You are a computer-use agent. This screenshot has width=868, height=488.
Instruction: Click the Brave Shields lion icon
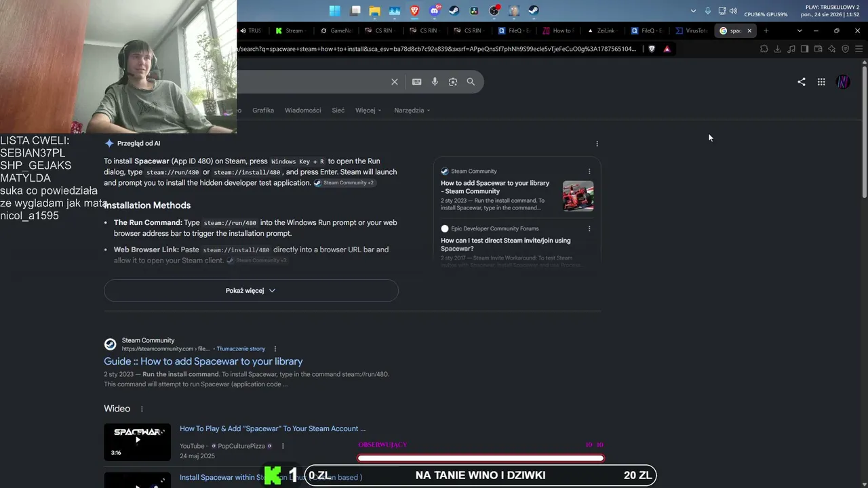coord(652,49)
